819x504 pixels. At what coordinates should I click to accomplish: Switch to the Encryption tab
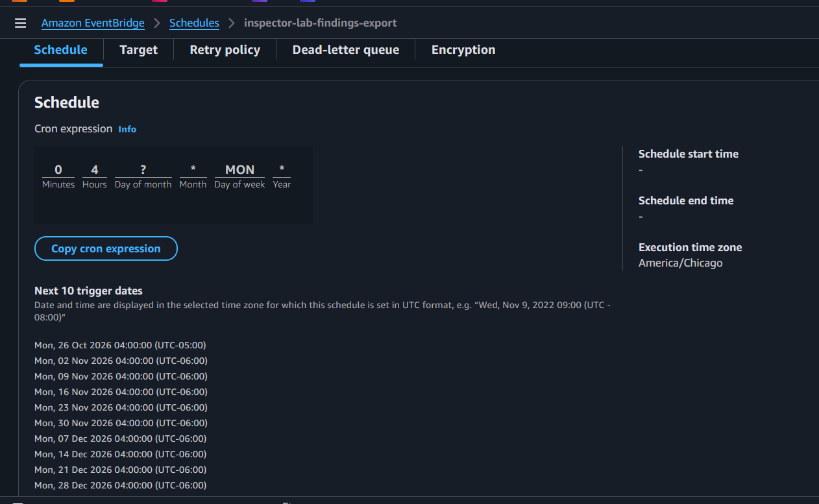[463, 50]
